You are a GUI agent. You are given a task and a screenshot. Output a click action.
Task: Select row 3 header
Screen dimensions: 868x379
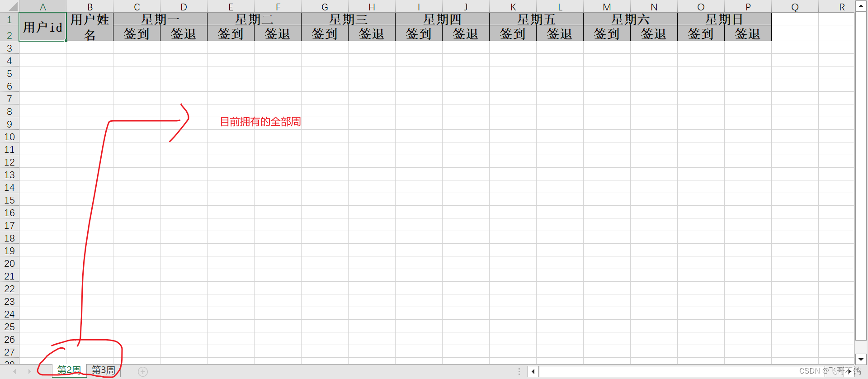[9, 48]
